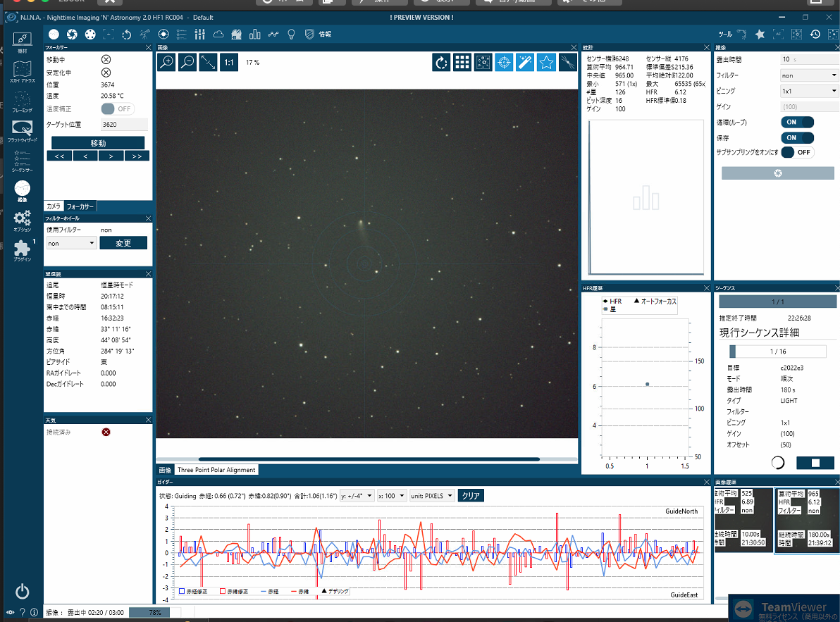Switch to Three Point Polar Alignment tab
This screenshot has height=622, width=840.
point(216,470)
